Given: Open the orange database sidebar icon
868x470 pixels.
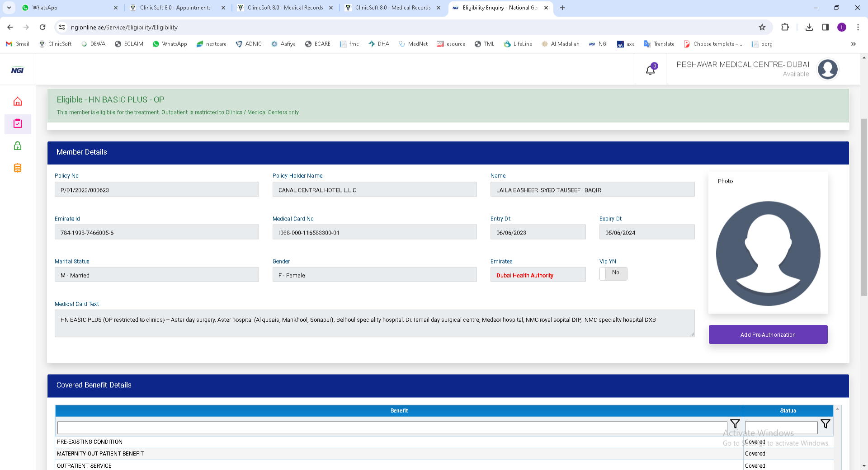Looking at the screenshot, I should pos(18,168).
